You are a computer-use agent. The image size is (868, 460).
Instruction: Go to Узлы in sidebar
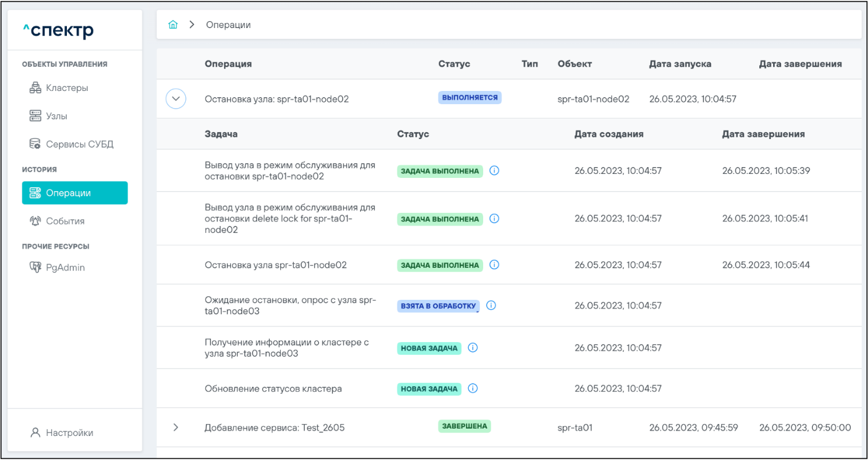tap(56, 116)
